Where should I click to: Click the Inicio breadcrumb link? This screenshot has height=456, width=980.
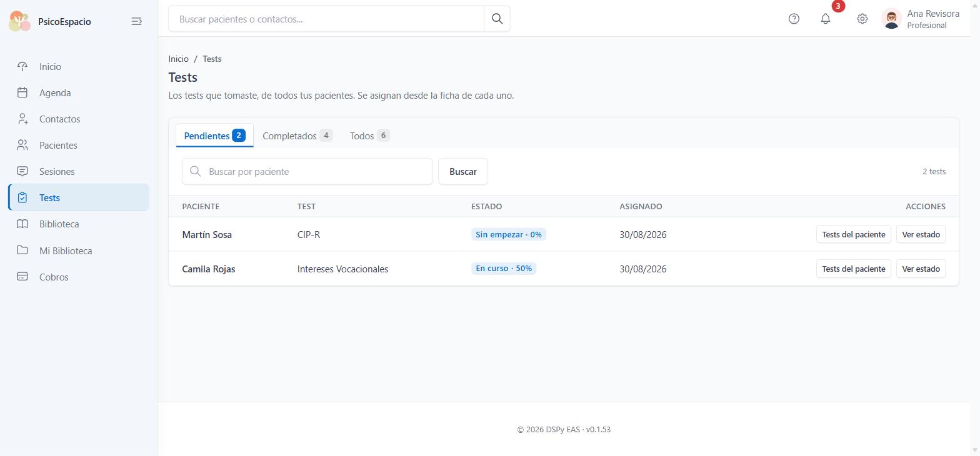(178, 59)
